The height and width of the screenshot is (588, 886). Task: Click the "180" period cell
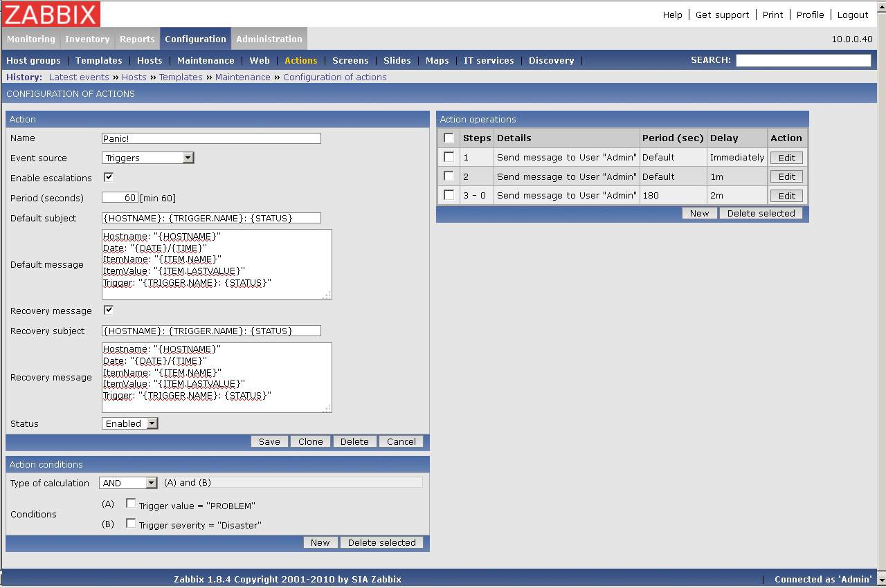coord(673,196)
